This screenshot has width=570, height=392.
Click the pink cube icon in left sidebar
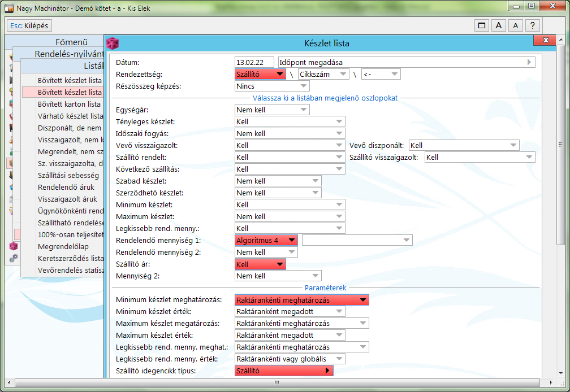[13, 247]
